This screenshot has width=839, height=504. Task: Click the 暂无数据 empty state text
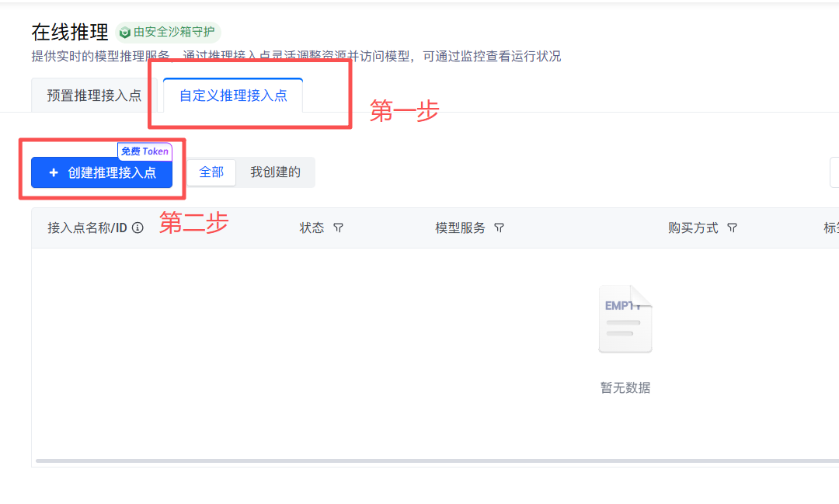(x=625, y=388)
